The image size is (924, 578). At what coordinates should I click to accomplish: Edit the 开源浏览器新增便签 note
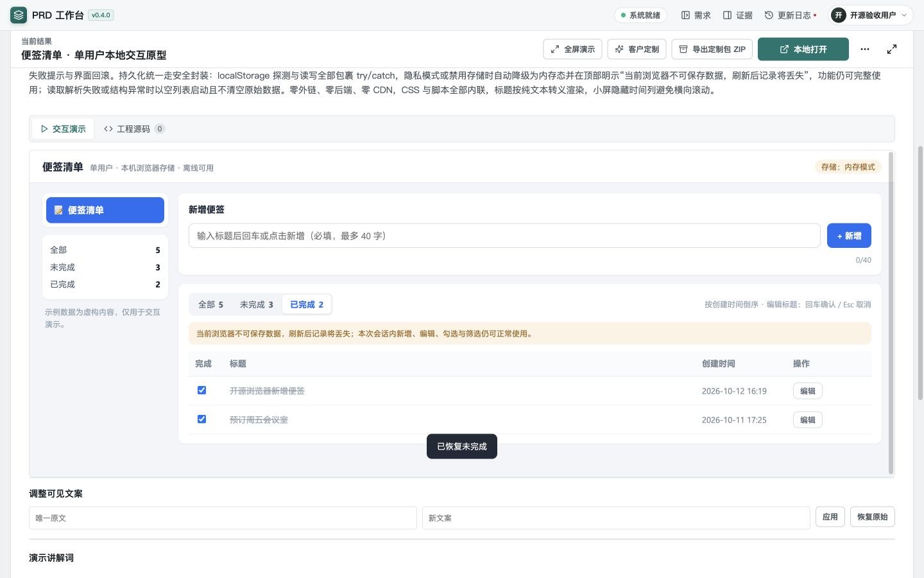(x=807, y=391)
